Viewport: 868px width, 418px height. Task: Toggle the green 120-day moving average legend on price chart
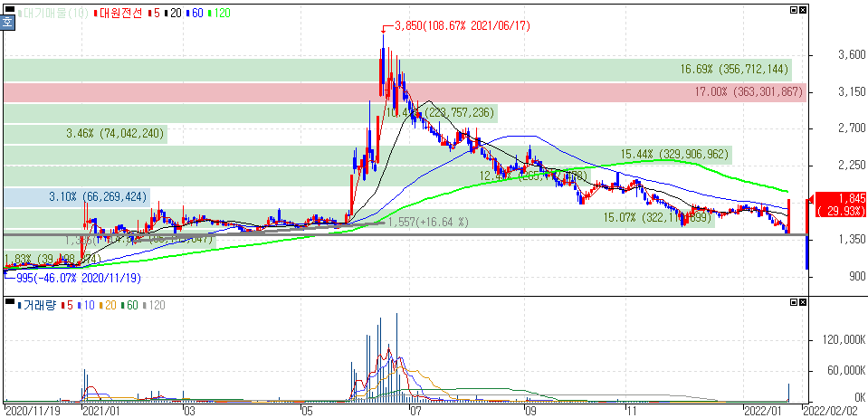(x=220, y=12)
